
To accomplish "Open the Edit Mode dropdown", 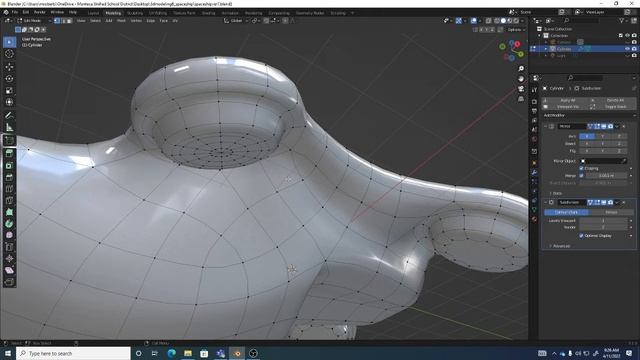I will pos(34,20).
